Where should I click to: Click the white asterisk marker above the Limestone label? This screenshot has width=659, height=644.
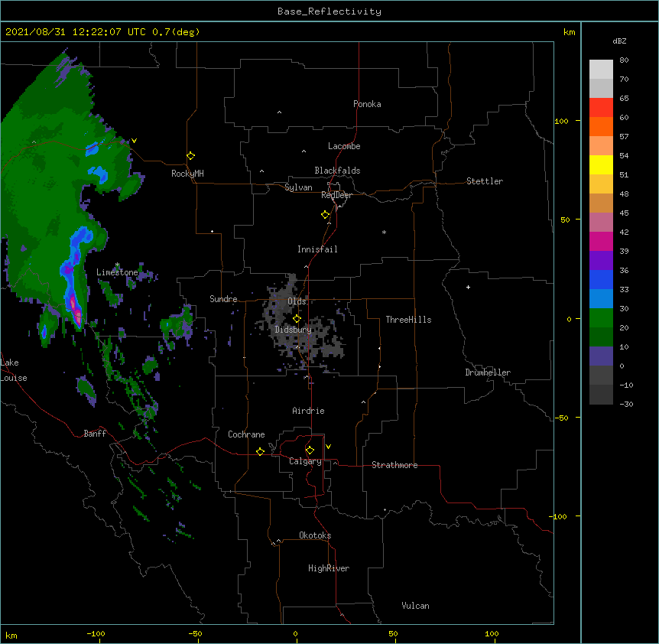tap(117, 265)
